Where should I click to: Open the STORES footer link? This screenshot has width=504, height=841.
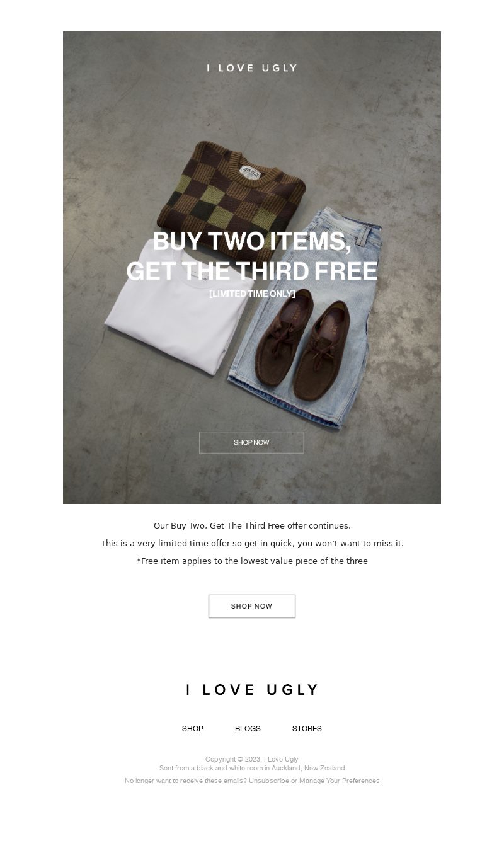pyautogui.click(x=307, y=729)
